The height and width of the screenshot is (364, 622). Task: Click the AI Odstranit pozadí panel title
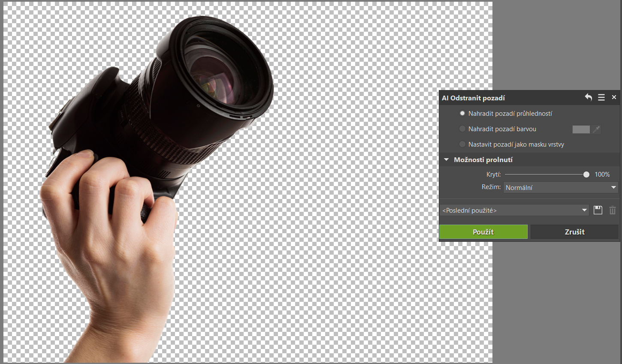[473, 98]
